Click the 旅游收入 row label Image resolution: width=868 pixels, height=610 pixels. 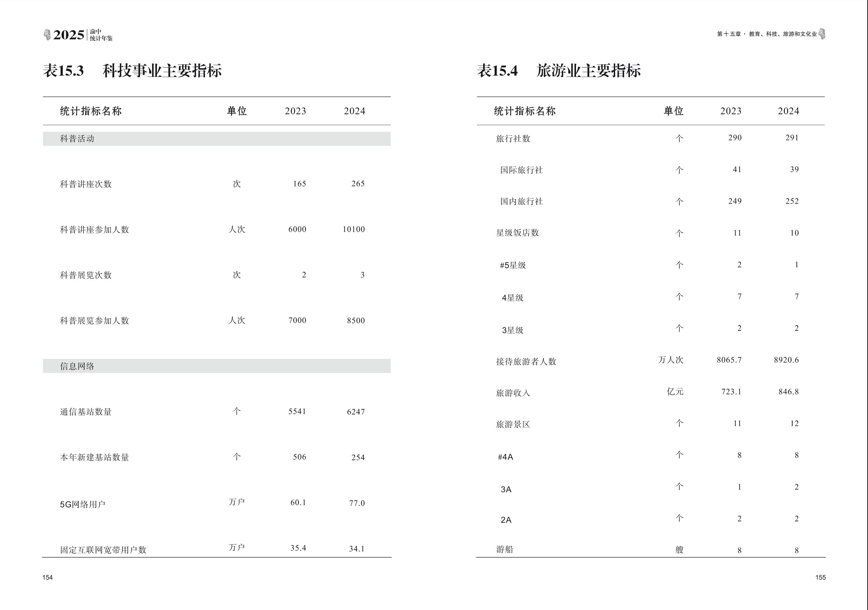[x=513, y=393]
